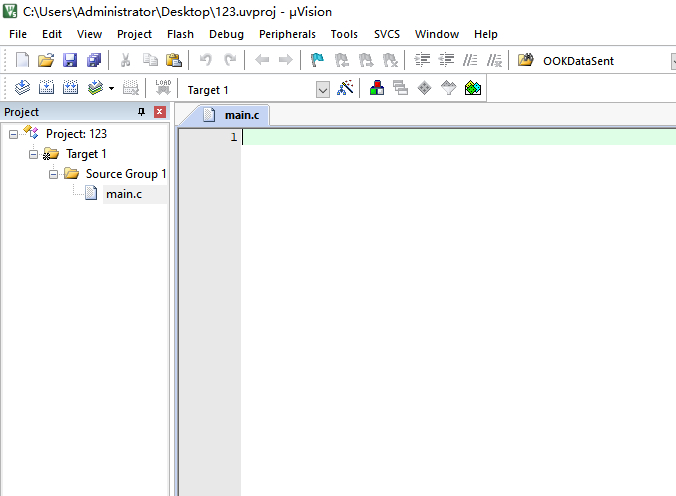Viewport: 676px width, 496px height.
Task: Go to previous bookmark
Action: tap(342, 60)
